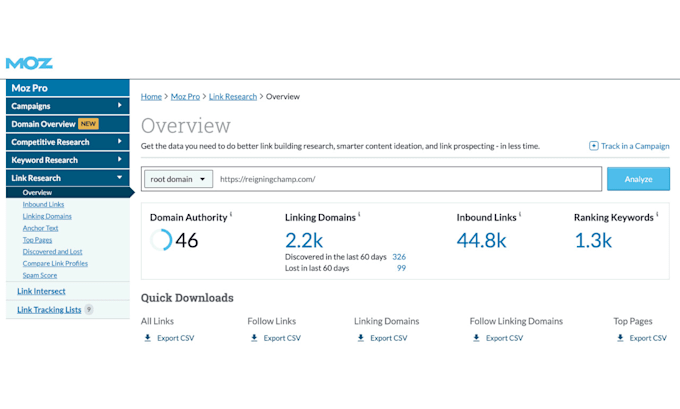The width and height of the screenshot is (680, 409).
Task: Select Link Research in the sidebar
Action: (68, 178)
